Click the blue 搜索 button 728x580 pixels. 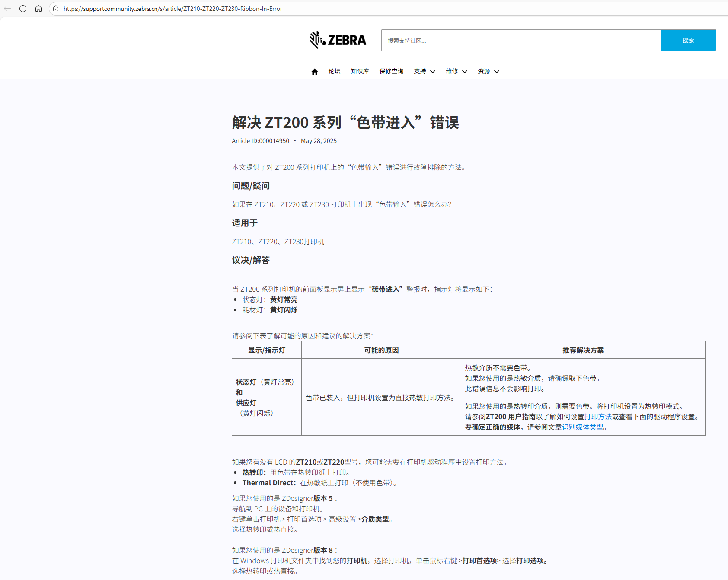688,40
